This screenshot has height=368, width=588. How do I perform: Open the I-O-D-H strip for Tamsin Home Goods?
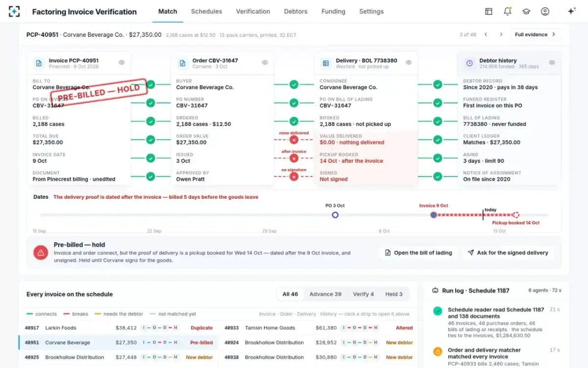coord(360,328)
